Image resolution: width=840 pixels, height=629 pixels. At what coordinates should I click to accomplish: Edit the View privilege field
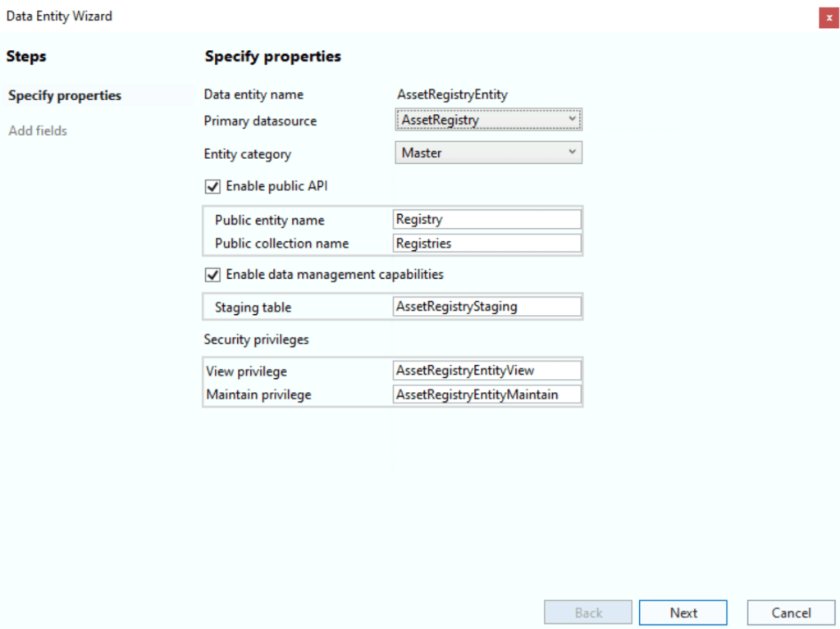point(486,371)
